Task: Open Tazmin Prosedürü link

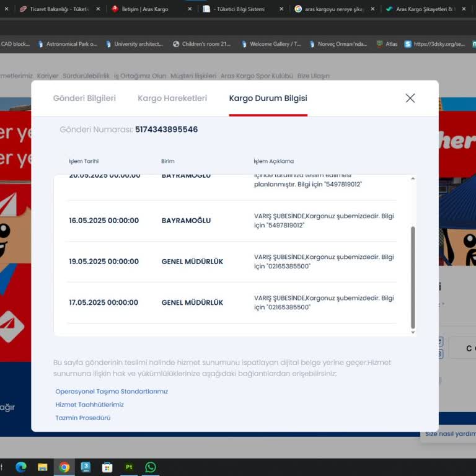Action: point(83,418)
